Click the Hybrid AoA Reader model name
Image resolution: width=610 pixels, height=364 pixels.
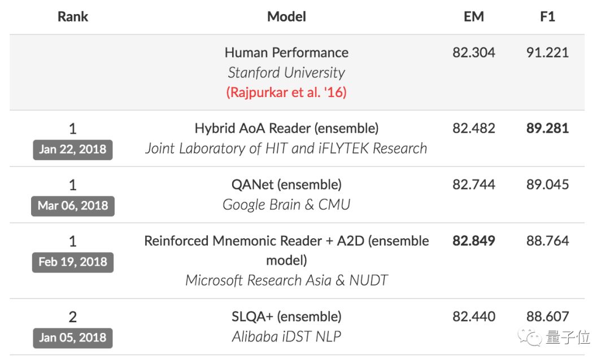pos(286,128)
